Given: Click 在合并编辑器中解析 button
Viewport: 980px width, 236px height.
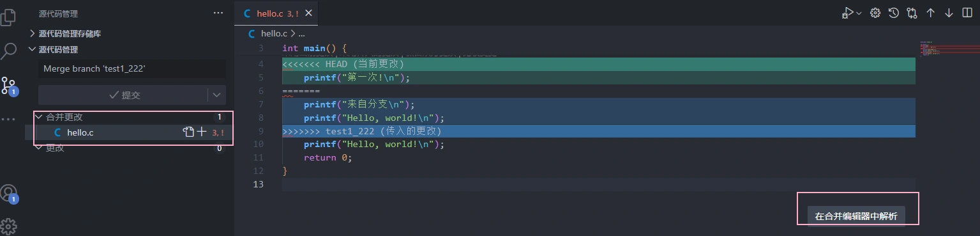Looking at the screenshot, I should pos(856,216).
